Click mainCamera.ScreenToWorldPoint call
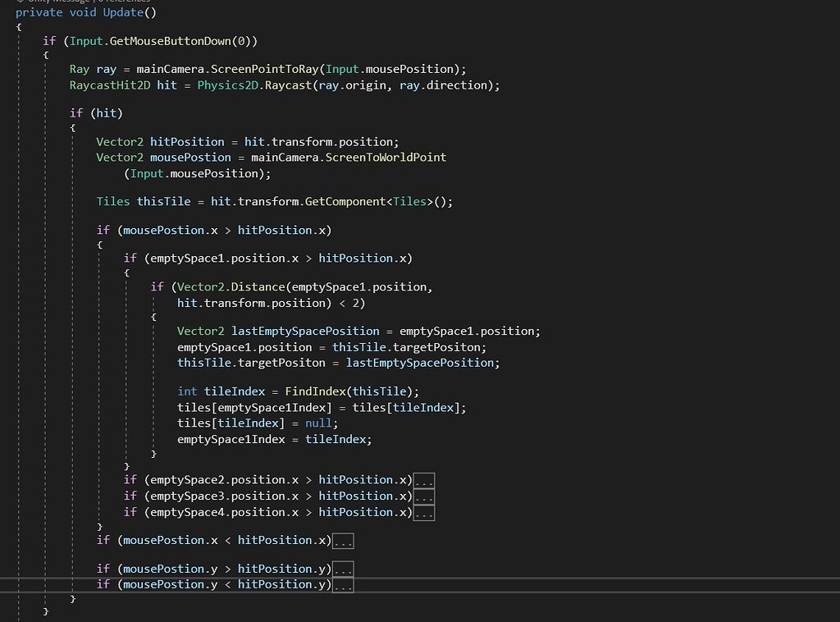The height and width of the screenshot is (622, 840). 347,157
